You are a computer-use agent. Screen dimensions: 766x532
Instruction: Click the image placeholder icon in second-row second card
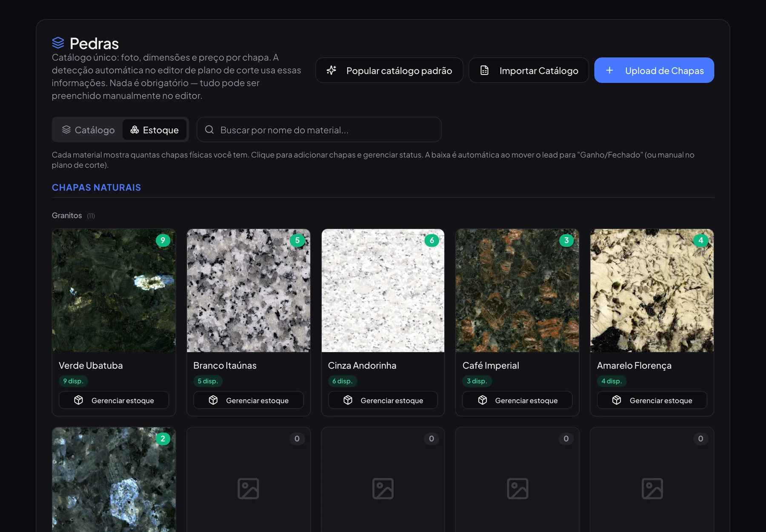[x=249, y=489]
